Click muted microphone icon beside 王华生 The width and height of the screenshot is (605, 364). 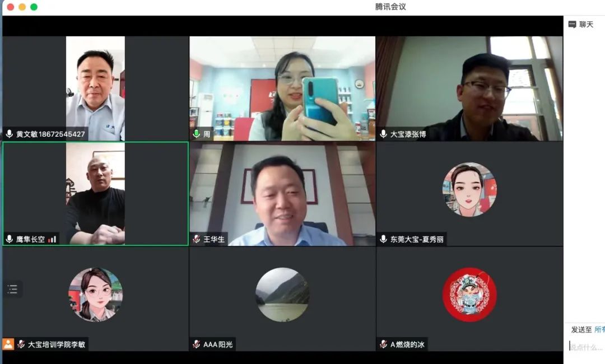(196, 239)
